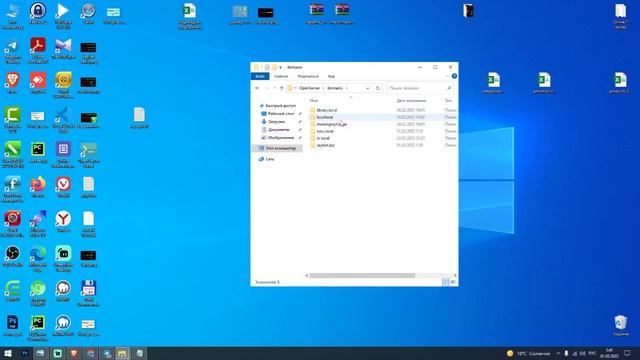
Task: Switch to the Вид ribbon tab
Action: [x=331, y=76]
